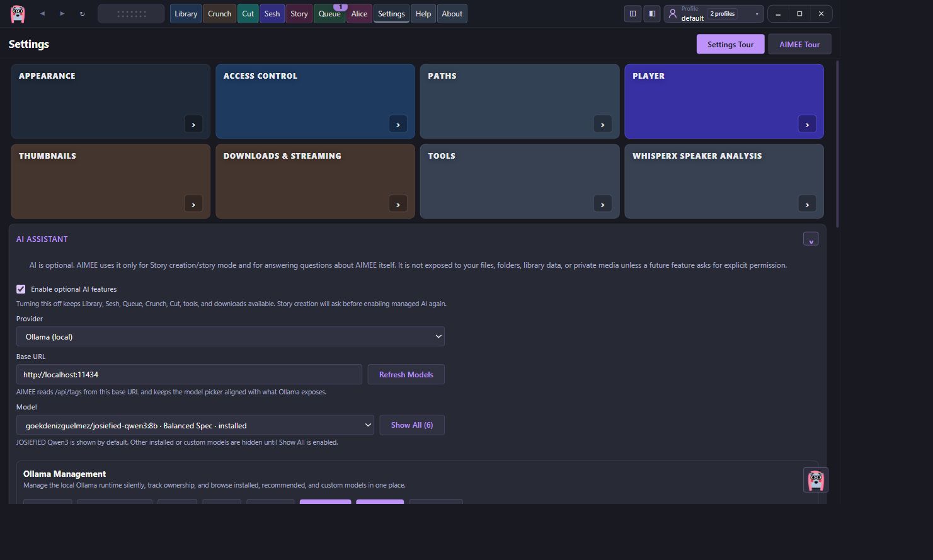Click the THUMBNAILS card title
The height and width of the screenshot is (560, 933).
47,156
